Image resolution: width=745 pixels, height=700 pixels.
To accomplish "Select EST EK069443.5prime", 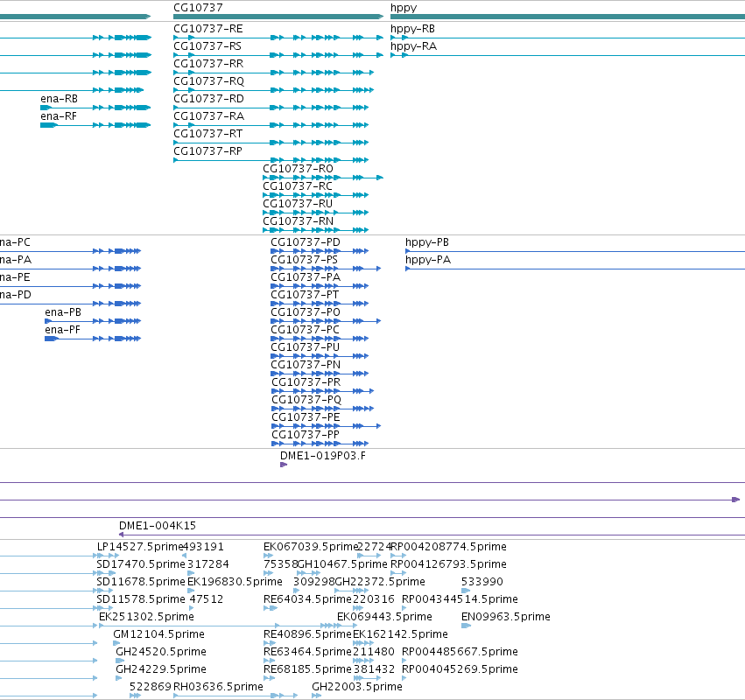I will pos(384,617).
